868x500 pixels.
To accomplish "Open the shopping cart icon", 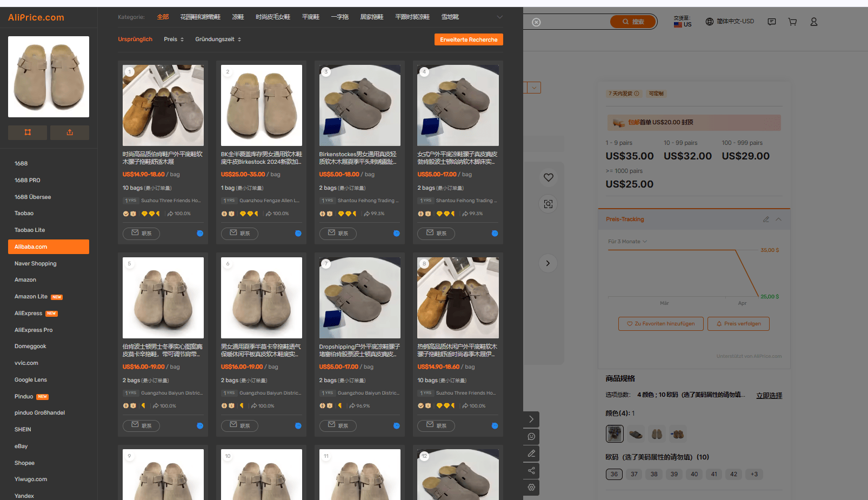I will (792, 22).
